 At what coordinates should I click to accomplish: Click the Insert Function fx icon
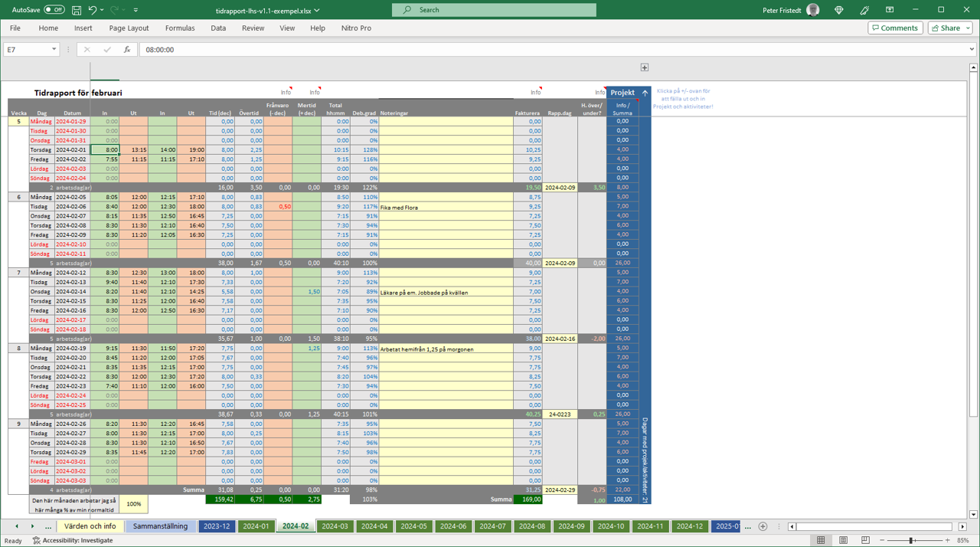click(127, 50)
